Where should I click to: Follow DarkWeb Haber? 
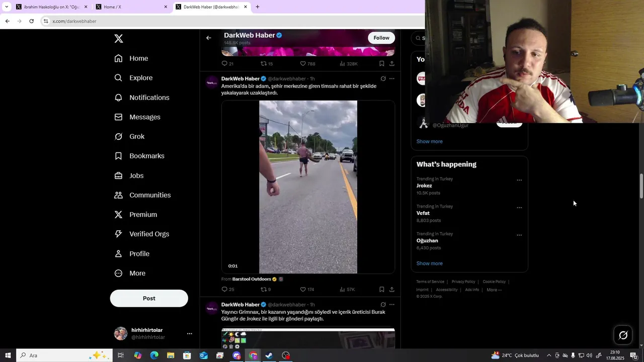click(381, 38)
